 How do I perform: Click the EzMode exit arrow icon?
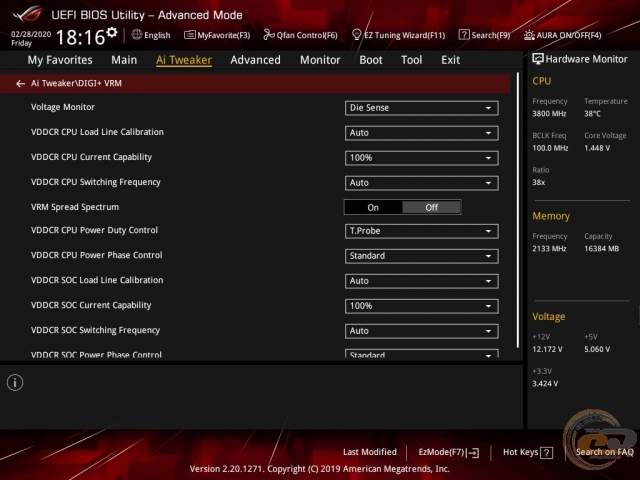[473, 453]
